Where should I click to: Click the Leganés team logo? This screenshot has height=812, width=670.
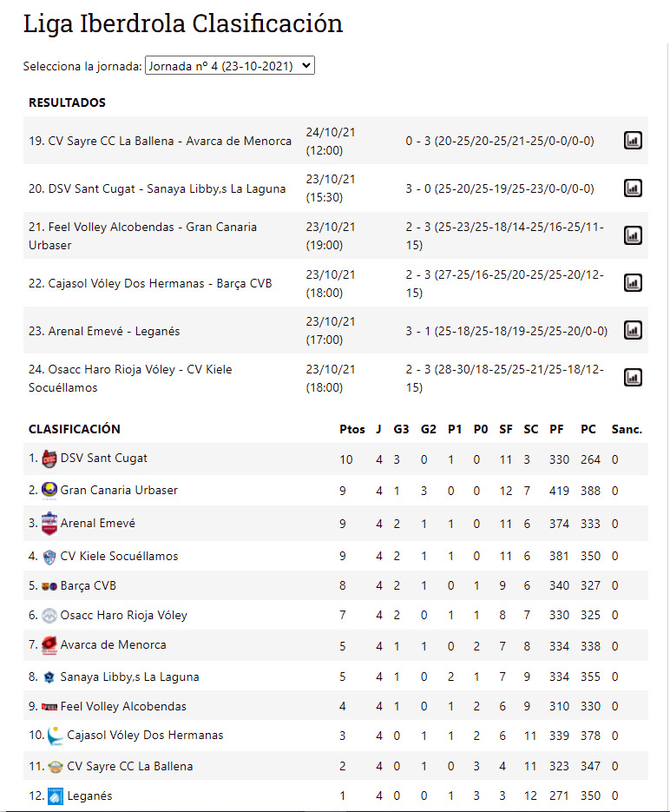55,795
